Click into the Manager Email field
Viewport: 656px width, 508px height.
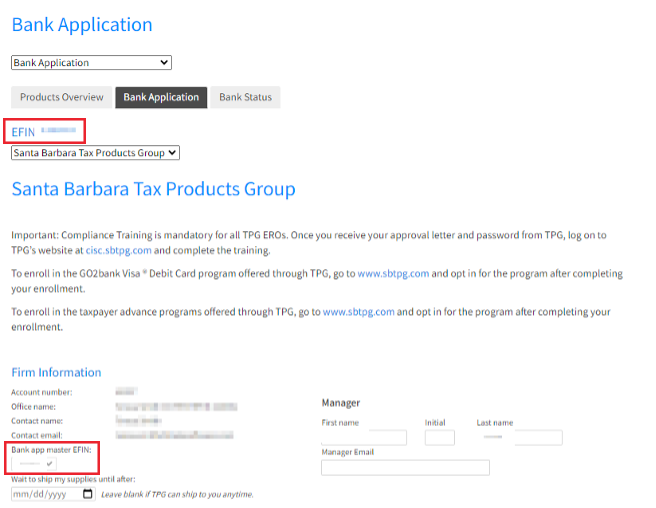[x=405, y=467]
